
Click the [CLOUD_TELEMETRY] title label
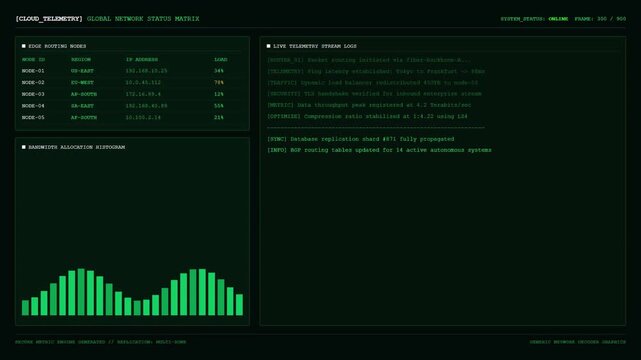[49, 19]
